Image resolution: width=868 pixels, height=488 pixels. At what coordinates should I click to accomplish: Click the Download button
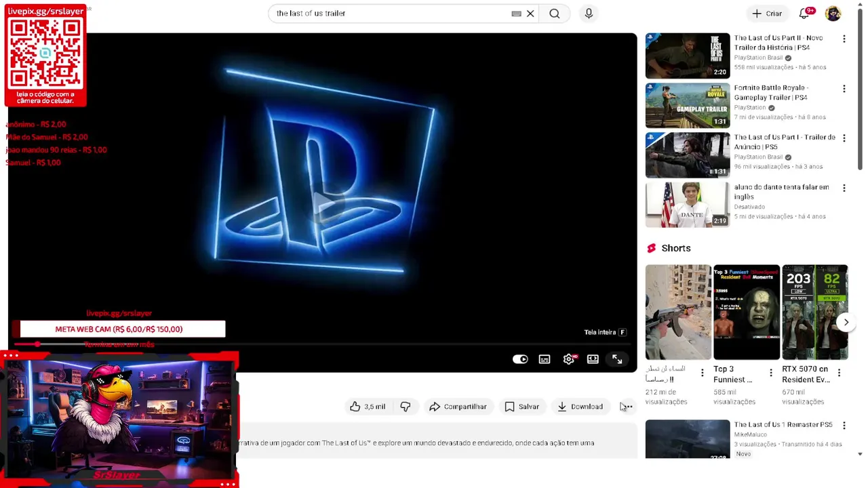coord(580,407)
